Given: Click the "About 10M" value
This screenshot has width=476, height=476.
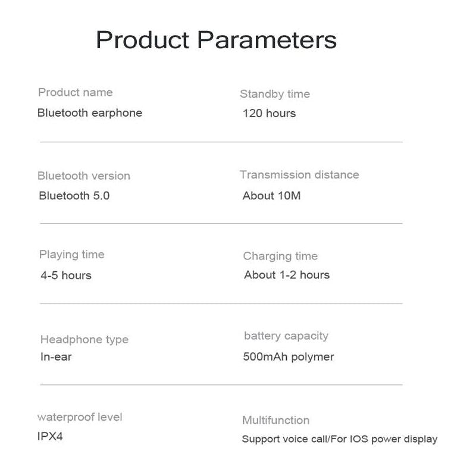Looking at the screenshot, I should (271, 195).
